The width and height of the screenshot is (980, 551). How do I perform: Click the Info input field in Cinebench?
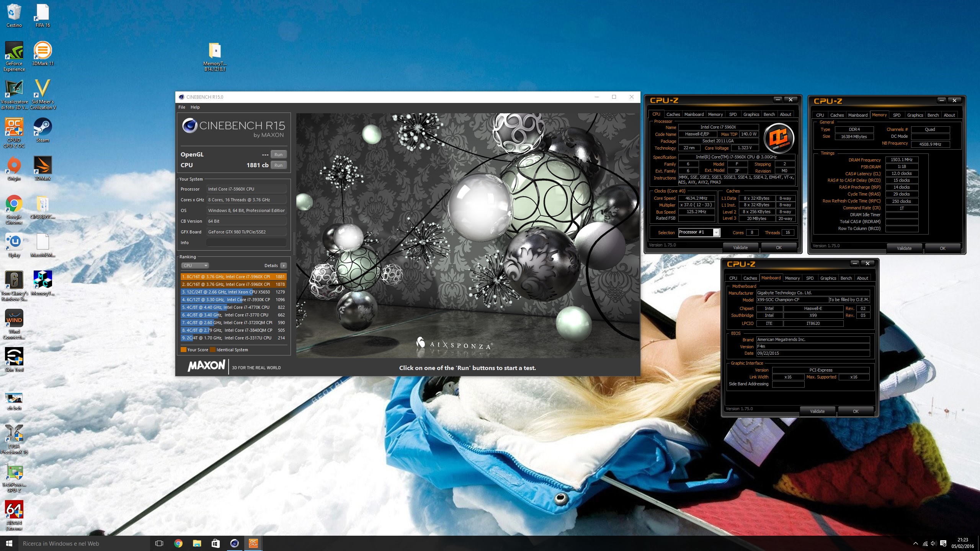click(247, 243)
